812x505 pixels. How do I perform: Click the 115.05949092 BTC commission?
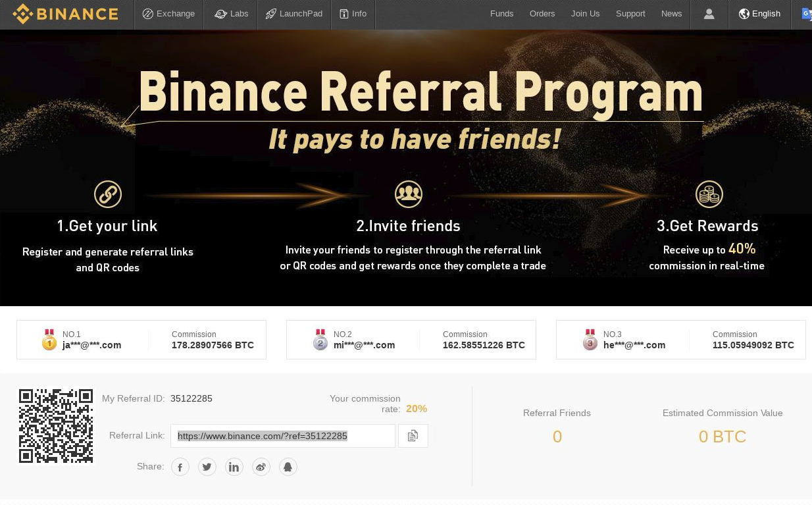pos(753,345)
